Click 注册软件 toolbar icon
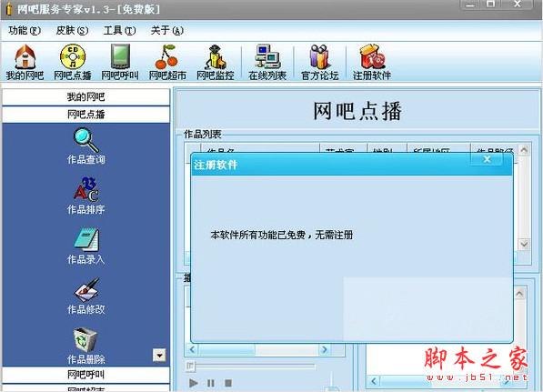This screenshot has height=392, width=543. tap(372, 63)
